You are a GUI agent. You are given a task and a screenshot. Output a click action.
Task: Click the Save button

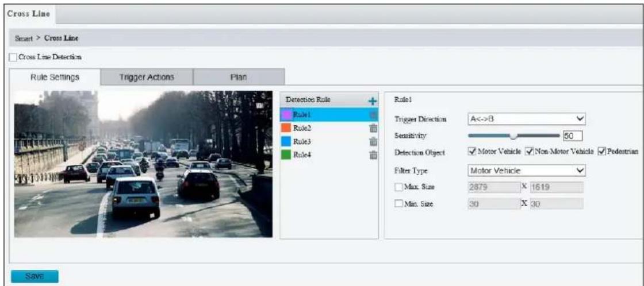[x=34, y=276]
